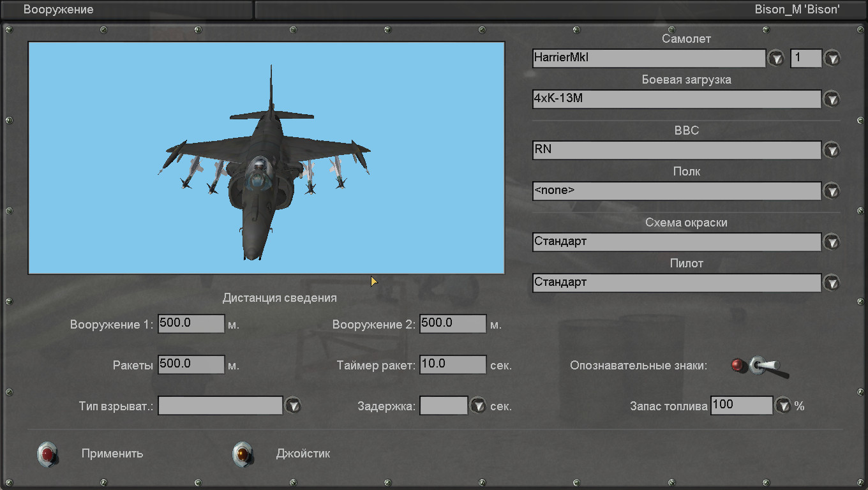Click the Запас топлива 100 field
This screenshot has width=868, height=490.
pyautogui.click(x=742, y=405)
